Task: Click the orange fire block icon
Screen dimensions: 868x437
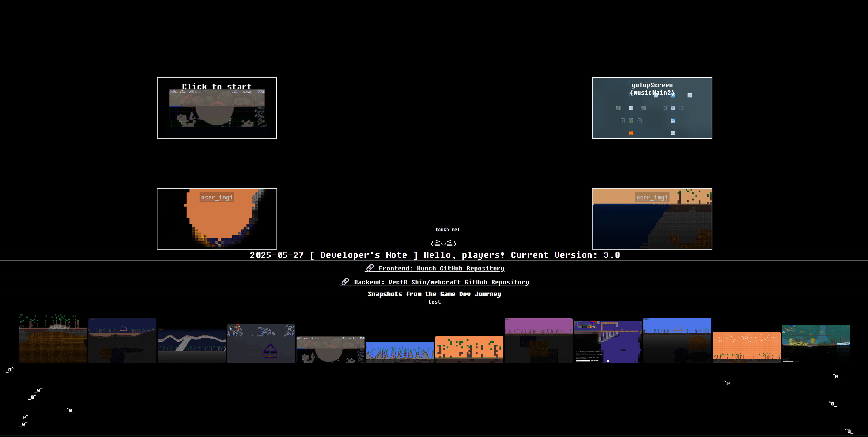Action: click(x=631, y=133)
